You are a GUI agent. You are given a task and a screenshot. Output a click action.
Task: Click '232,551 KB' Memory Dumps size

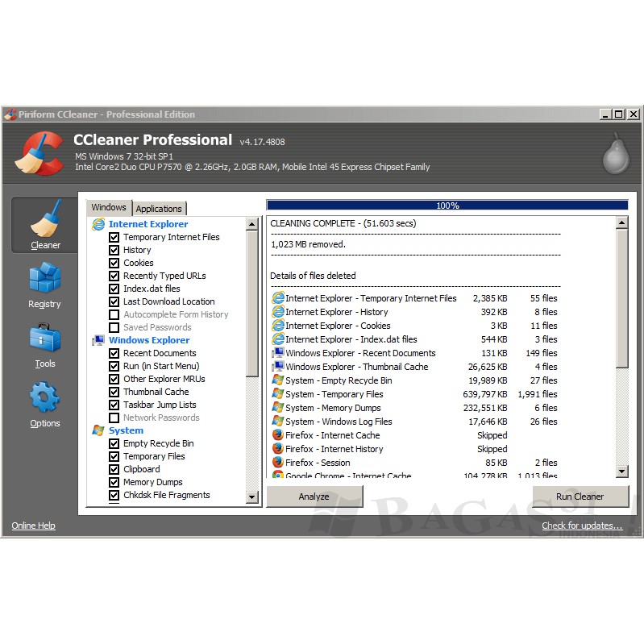pos(485,408)
